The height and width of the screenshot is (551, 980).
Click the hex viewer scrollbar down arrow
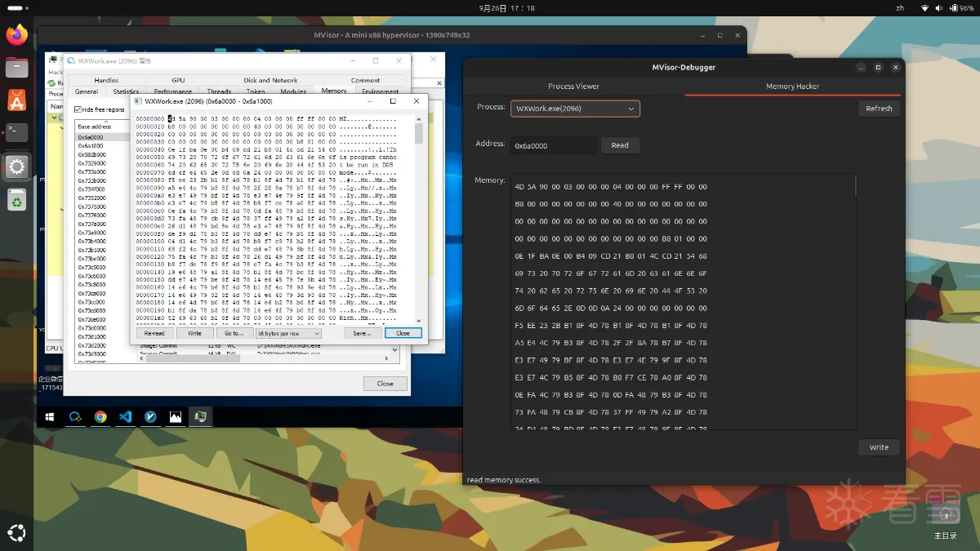click(x=419, y=321)
